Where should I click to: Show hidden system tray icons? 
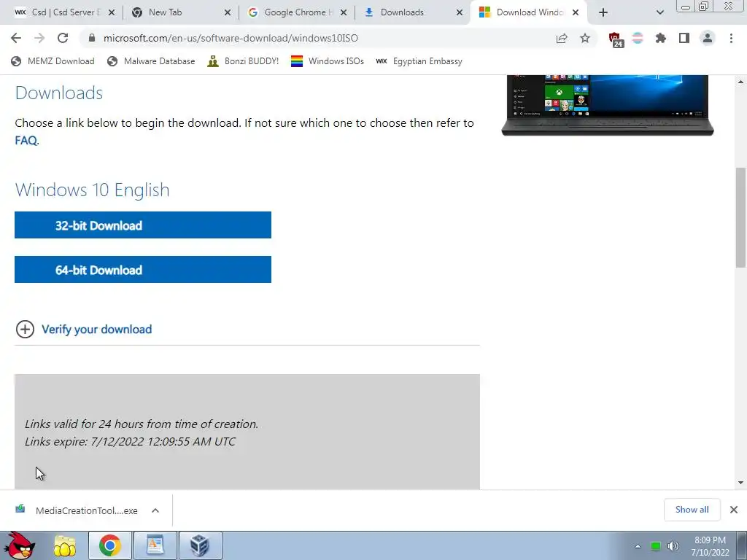point(638,546)
